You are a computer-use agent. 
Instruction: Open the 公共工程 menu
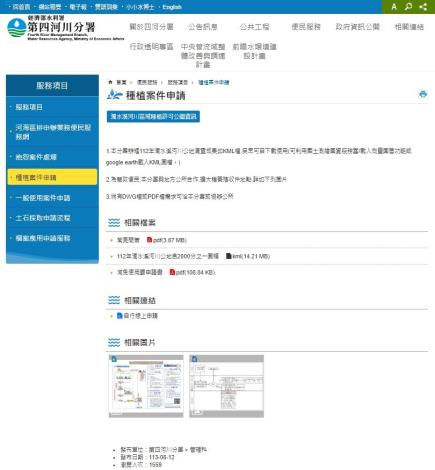coord(254,27)
